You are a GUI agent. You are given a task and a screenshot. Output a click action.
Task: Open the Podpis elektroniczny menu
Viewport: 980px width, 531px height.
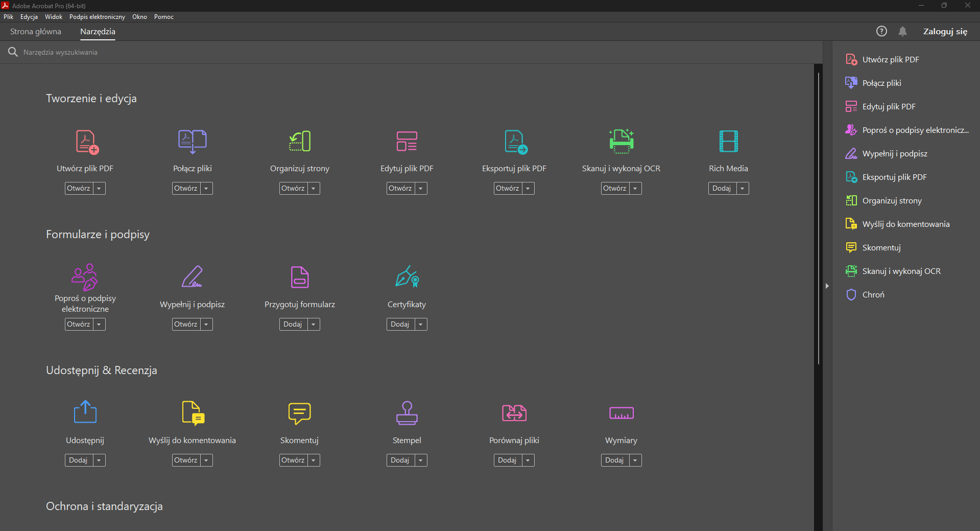(97, 17)
